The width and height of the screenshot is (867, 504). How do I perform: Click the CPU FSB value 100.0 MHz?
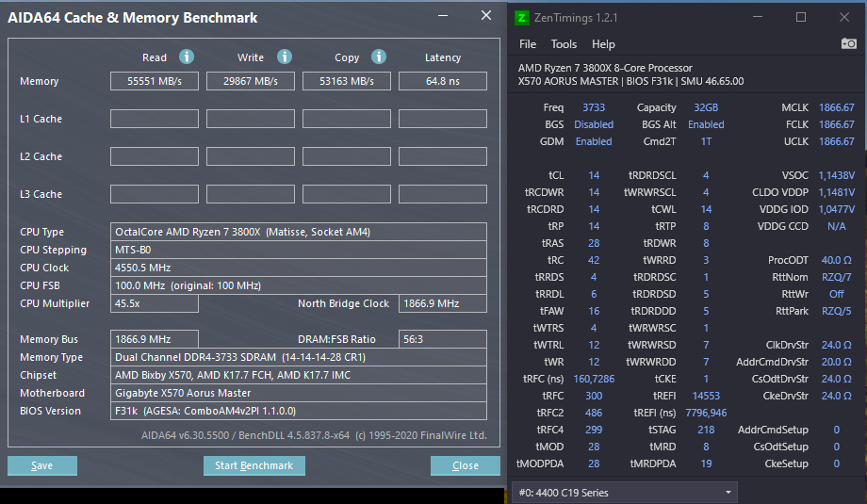[x=299, y=285]
